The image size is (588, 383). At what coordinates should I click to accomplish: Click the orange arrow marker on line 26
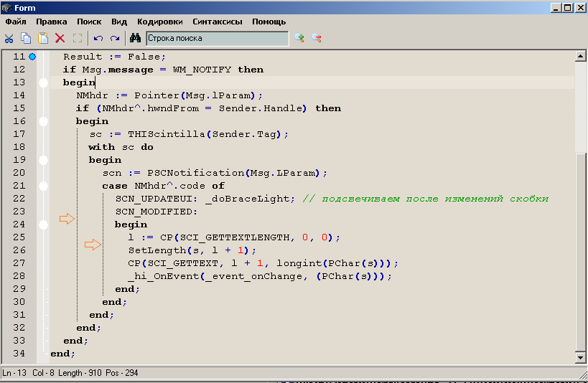tap(93, 245)
